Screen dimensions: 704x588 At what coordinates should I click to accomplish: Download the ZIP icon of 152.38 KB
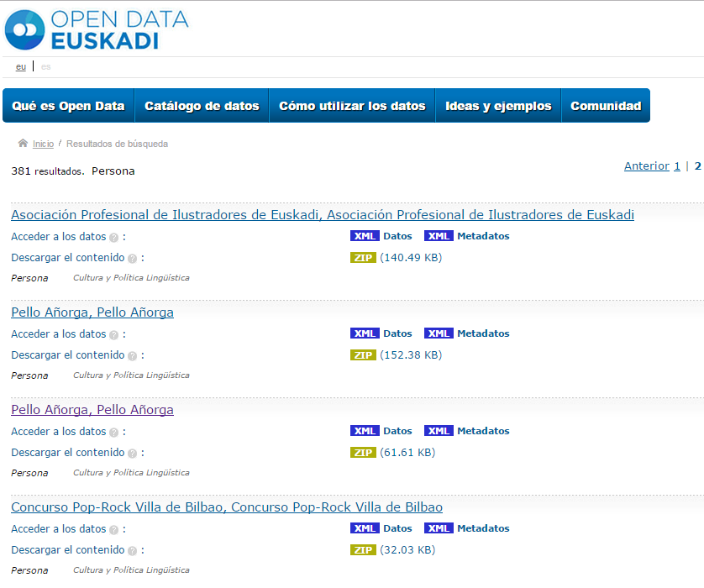(x=363, y=355)
